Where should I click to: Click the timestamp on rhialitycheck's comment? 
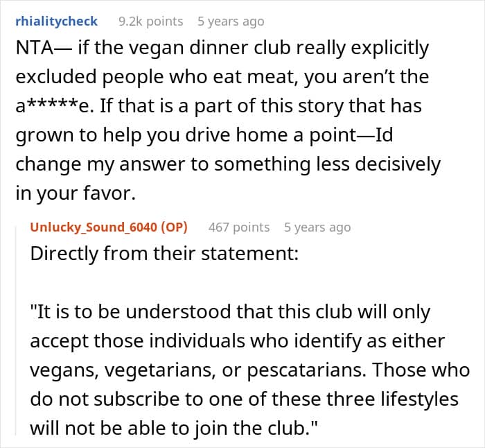point(230,21)
